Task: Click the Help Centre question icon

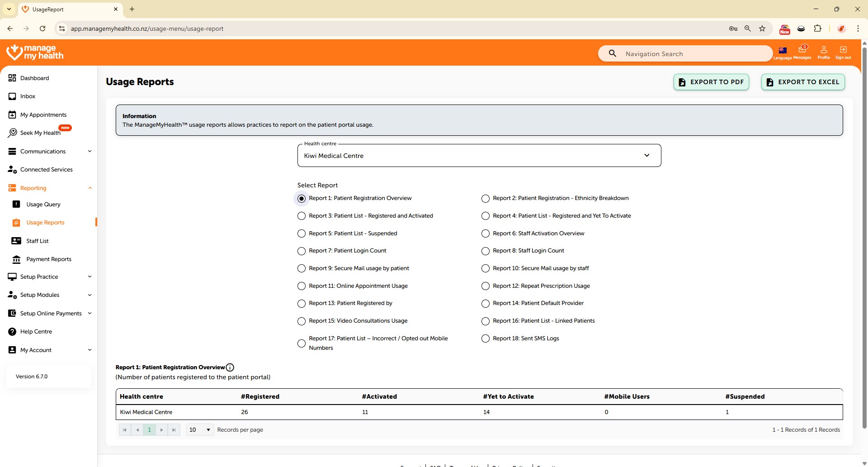Action: pos(12,332)
